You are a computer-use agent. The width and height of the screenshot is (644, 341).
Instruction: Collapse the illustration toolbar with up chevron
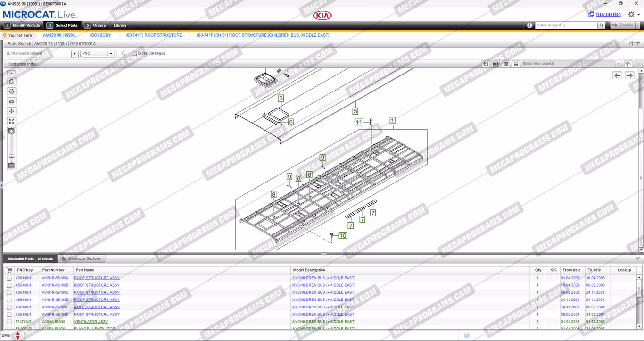click(12, 74)
